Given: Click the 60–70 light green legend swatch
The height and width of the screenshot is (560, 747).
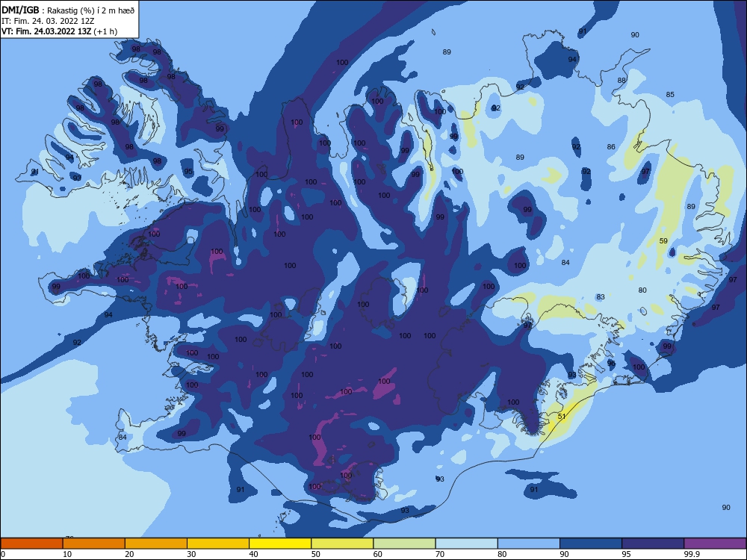Looking at the screenshot, I should [404, 544].
